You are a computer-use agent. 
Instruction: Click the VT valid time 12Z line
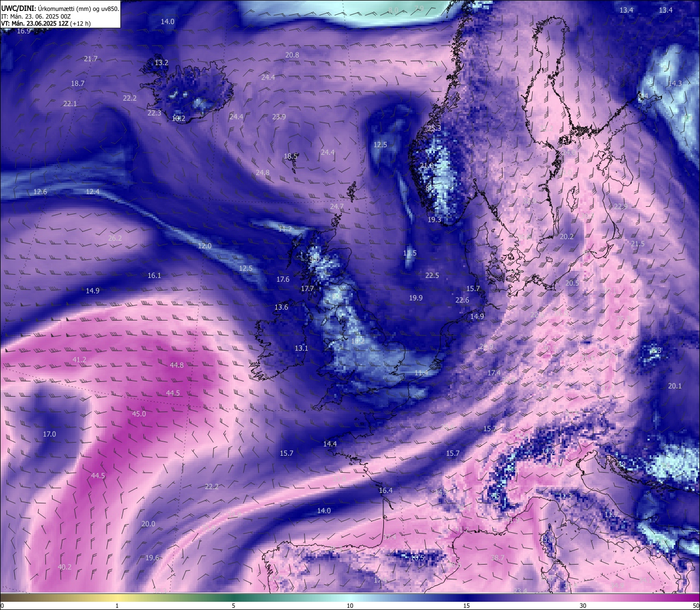(46, 24)
